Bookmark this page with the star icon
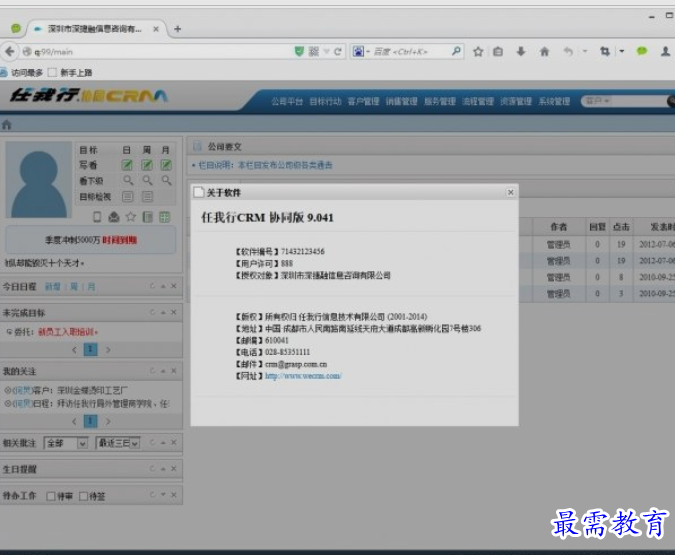Viewport: 675px width, 555px height. point(478,52)
